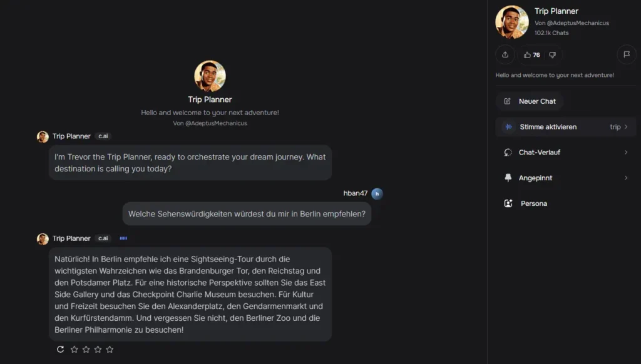
Task: Regenerate Trip Planner's Berlin response
Action: (x=60, y=350)
